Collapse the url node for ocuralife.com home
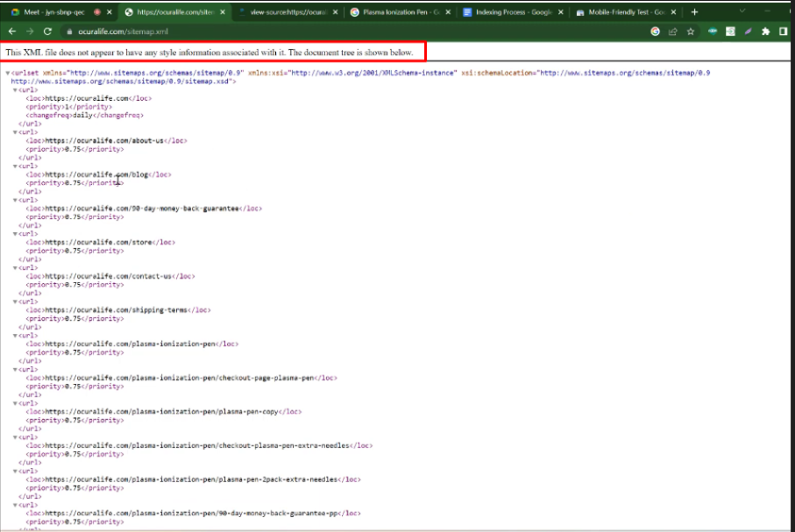The width and height of the screenshot is (795, 532). [x=15, y=89]
